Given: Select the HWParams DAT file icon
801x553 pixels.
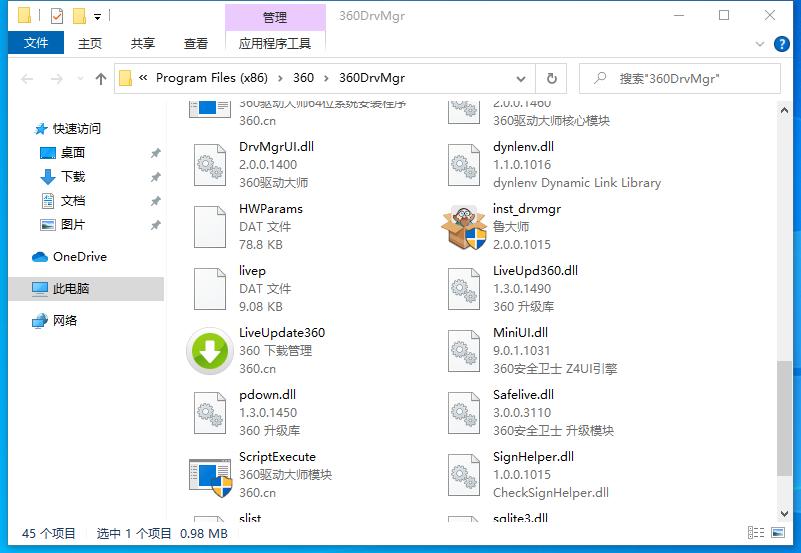Looking at the screenshot, I should point(209,227).
